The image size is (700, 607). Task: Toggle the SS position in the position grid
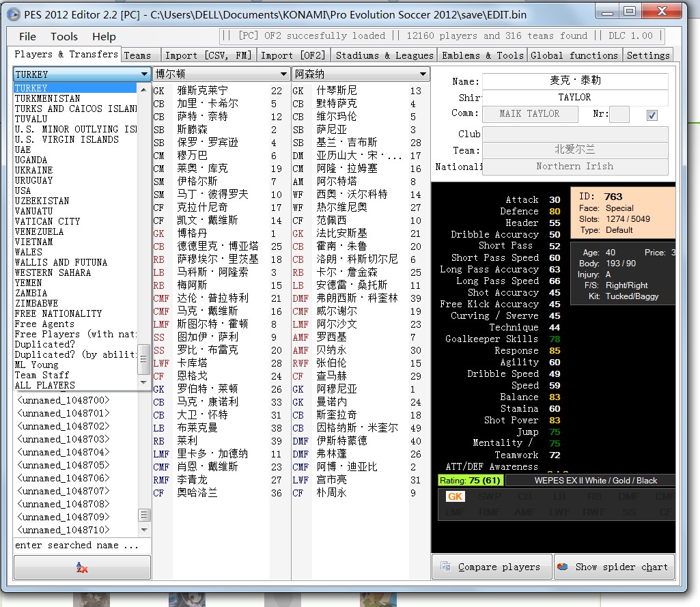629,512
